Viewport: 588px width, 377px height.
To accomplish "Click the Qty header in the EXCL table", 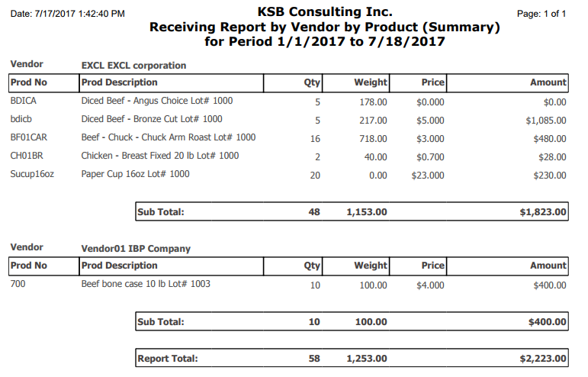I will click(312, 82).
